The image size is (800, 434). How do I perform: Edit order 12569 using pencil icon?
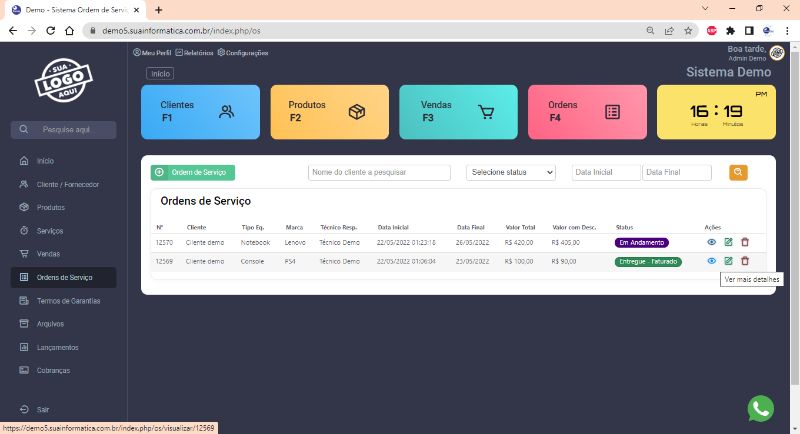[728, 261]
